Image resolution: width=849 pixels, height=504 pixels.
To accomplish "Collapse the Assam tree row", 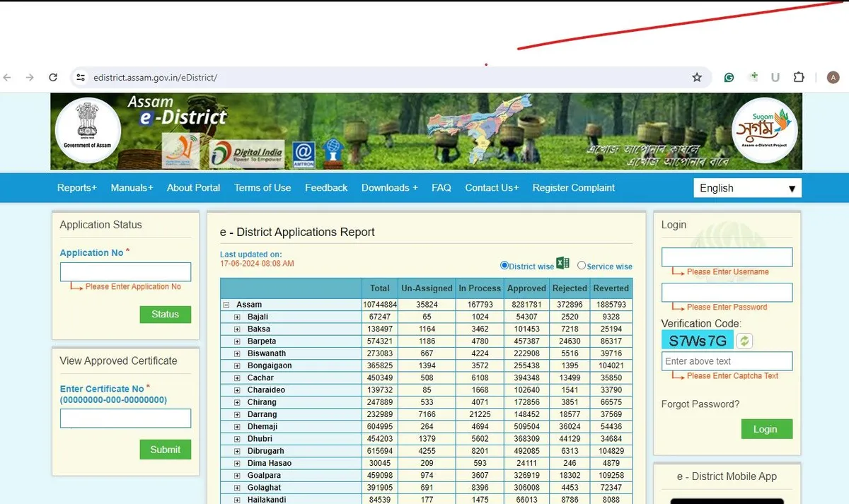I will point(226,305).
